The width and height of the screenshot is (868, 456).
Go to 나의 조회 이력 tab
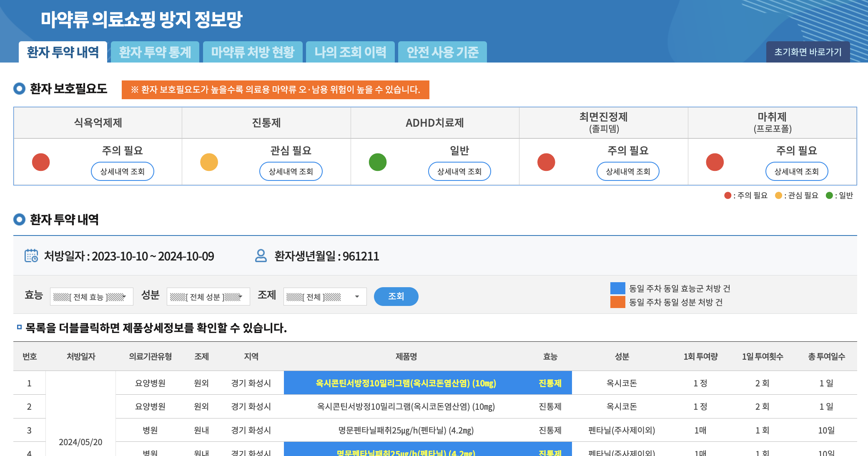[x=350, y=52]
